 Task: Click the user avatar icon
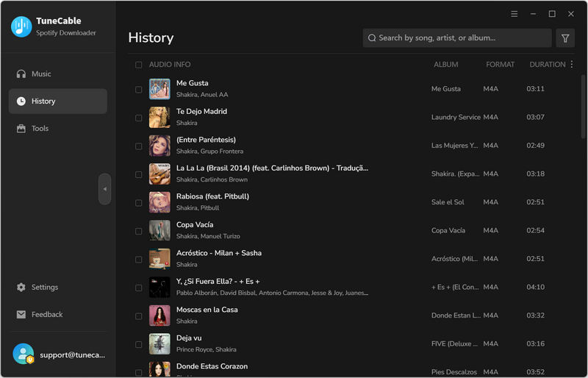click(24, 354)
